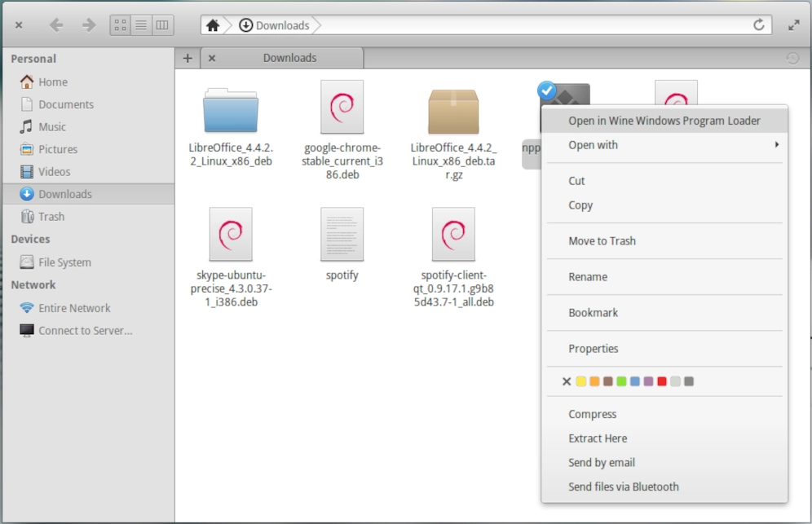Choose Extract Here
The width and height of the screenshot is (812, 524).
coord(664,438)
